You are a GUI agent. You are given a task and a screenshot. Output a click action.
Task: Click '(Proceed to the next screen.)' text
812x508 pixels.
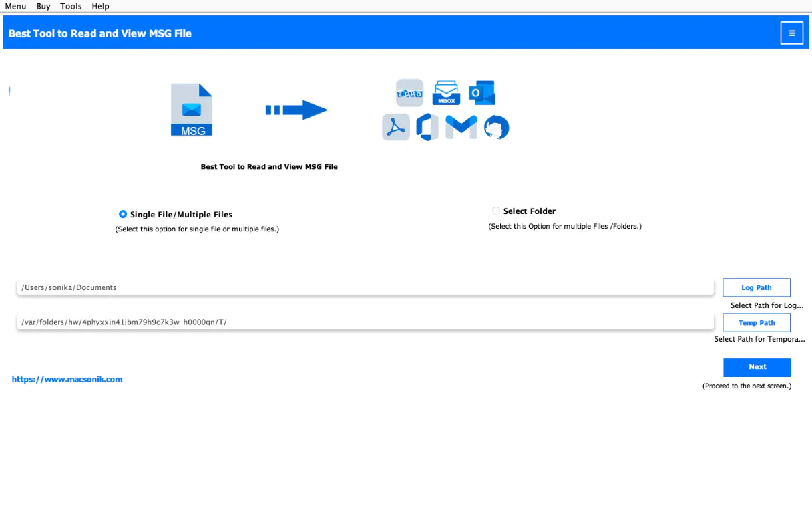747,386
